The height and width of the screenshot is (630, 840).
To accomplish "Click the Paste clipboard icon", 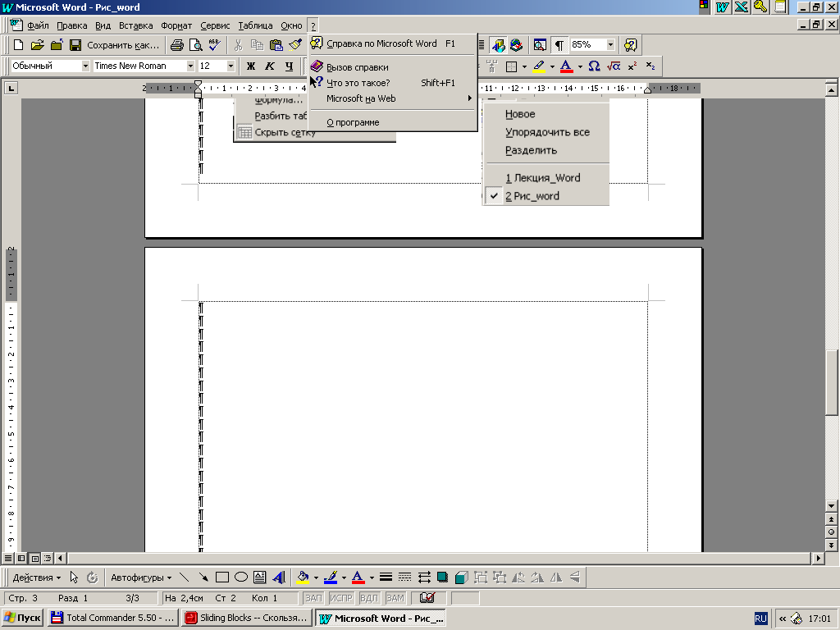I will 276,45.
